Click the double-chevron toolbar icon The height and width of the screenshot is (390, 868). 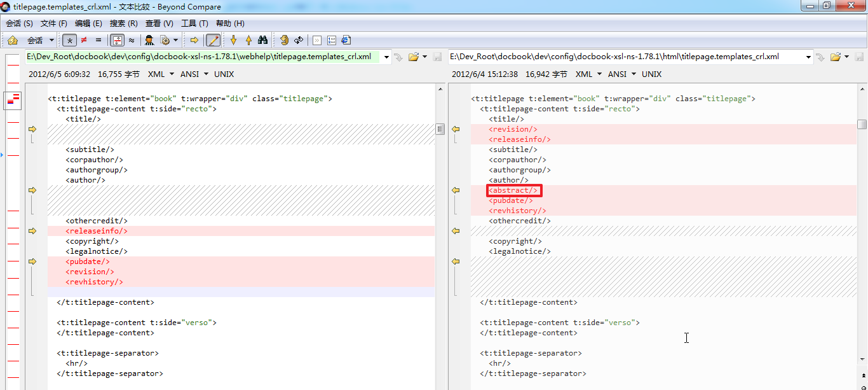point(317,40)
